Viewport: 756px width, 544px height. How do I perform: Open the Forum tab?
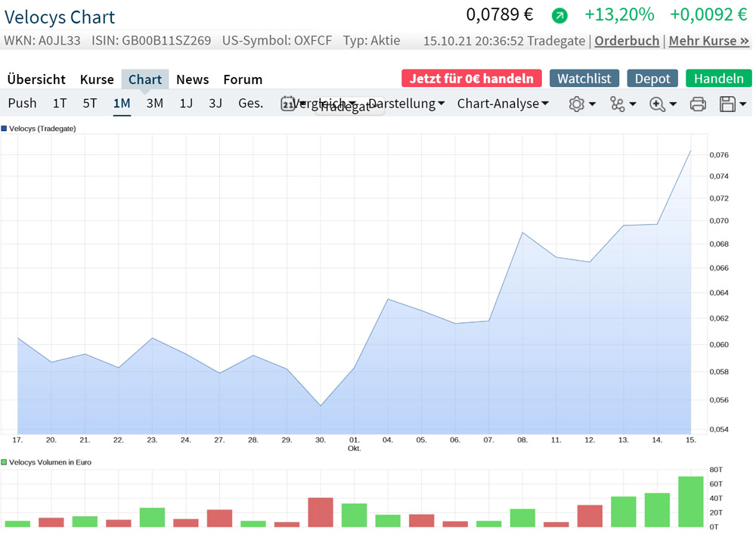tap(243, 79)
